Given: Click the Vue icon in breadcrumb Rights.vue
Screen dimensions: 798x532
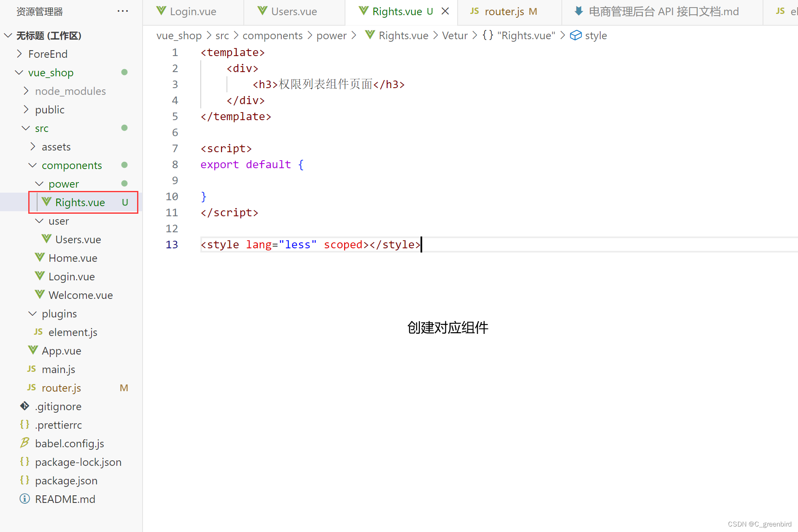Looking at the screenshot, I should pyautogui.click(x=370, y=35).
